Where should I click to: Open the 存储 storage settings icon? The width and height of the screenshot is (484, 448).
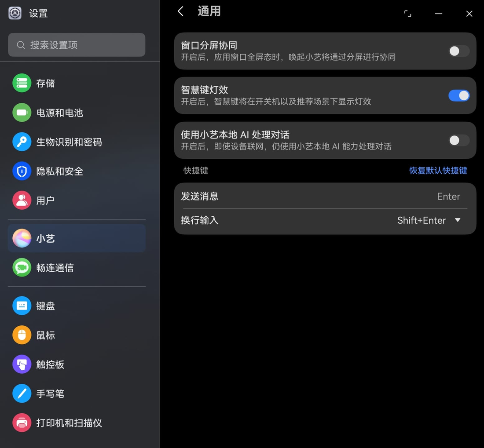[22, 83]
